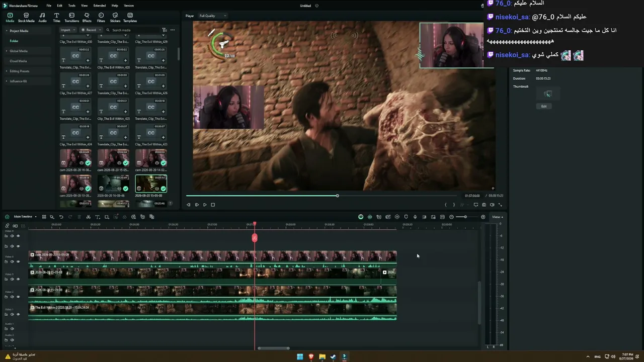Image resolution: width=644 pixels, height=362 pixels.
Task: Click the Undo arrow in timeline toolbar
Action: pos(61,217)
